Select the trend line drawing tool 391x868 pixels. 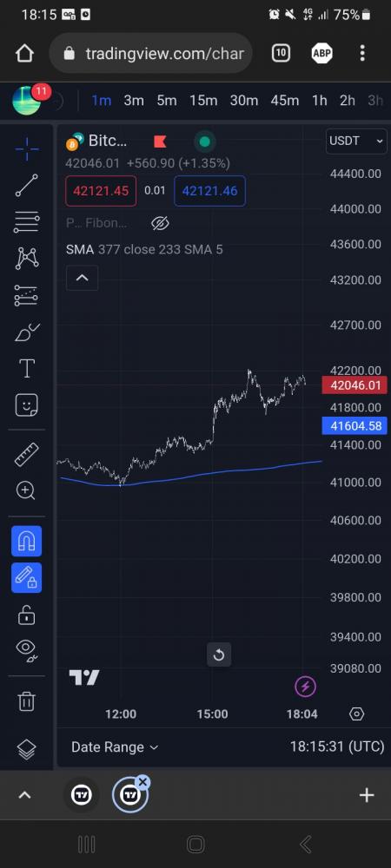click(x=27, y=186)
